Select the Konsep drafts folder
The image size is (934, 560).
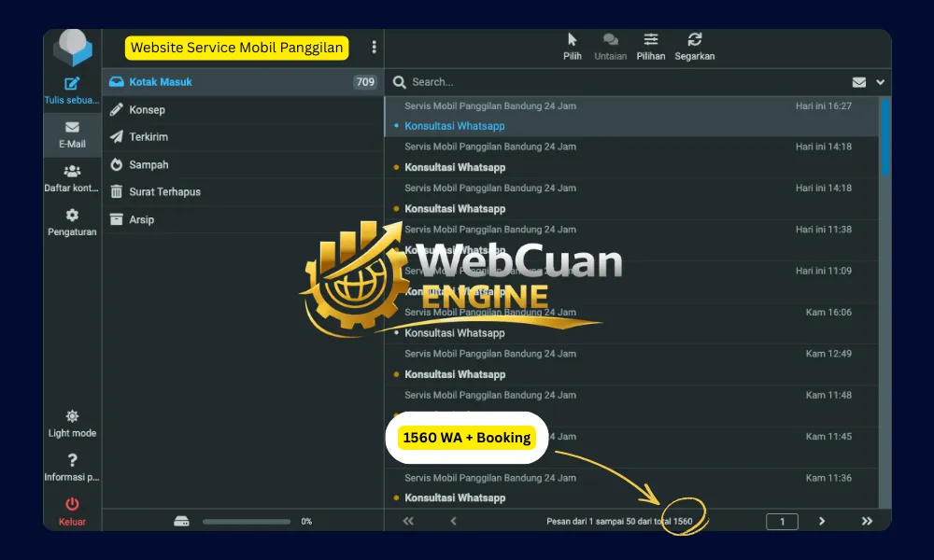pos(148,109)
